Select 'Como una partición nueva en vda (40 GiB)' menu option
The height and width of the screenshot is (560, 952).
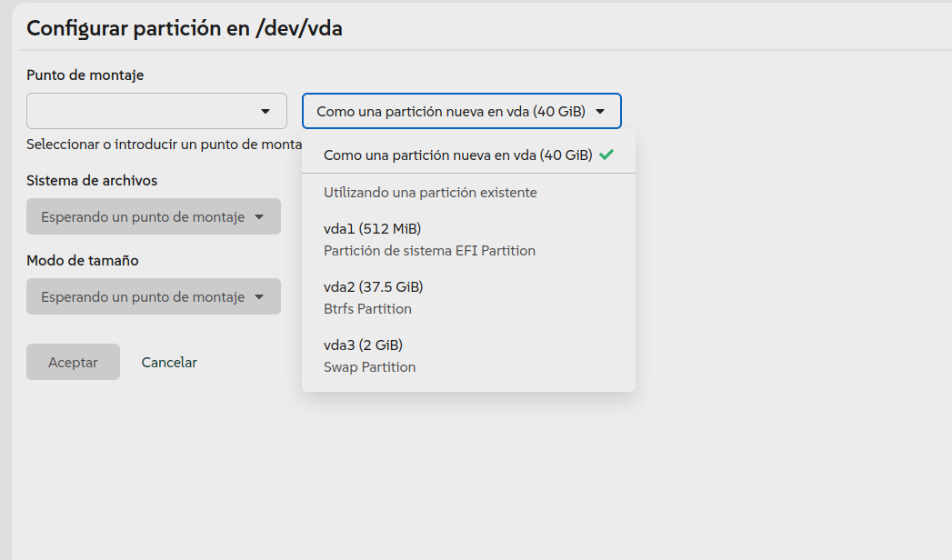(457, 155)
